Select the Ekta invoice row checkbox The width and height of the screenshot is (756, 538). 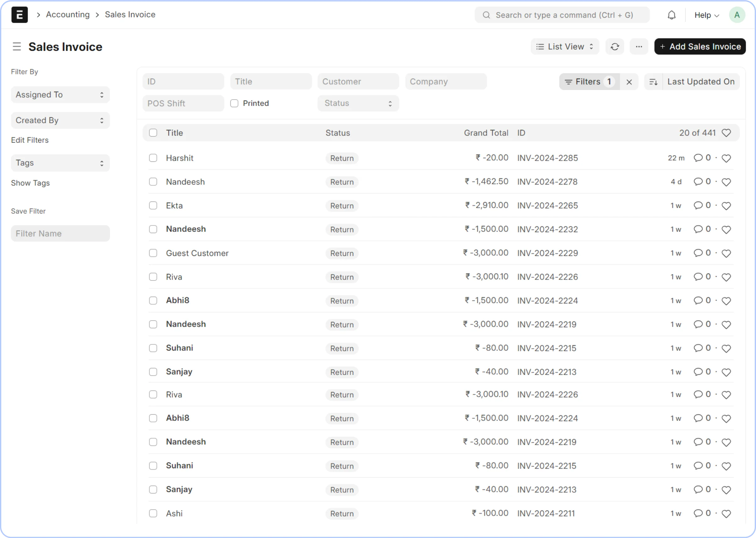coord(153,206)
